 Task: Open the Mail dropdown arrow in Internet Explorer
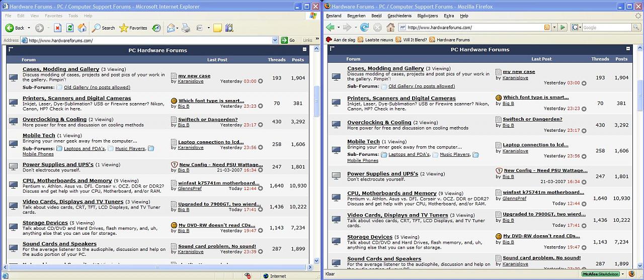pyautogui.click(x=178, y=28)
